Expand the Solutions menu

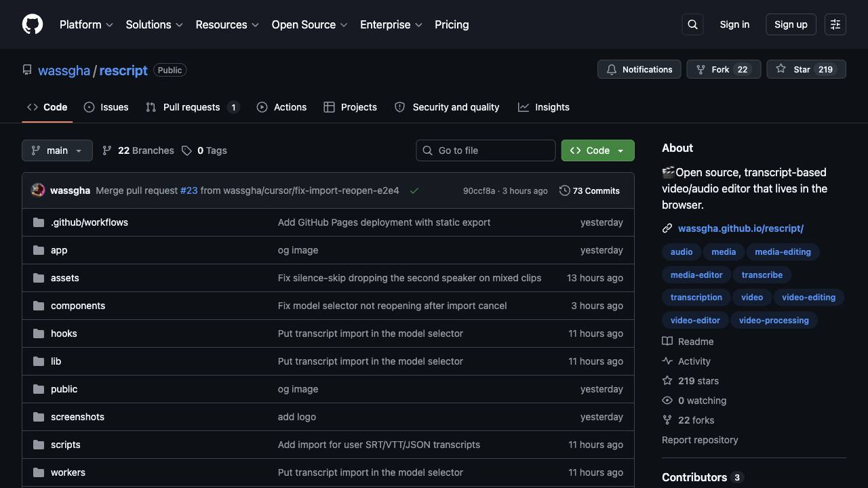[155, 24]
